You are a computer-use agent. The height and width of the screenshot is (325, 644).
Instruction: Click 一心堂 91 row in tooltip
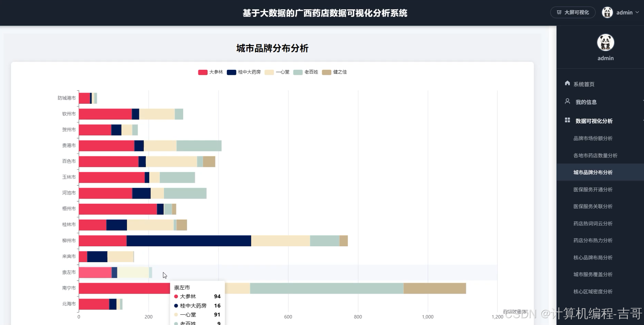click(197, 315)
